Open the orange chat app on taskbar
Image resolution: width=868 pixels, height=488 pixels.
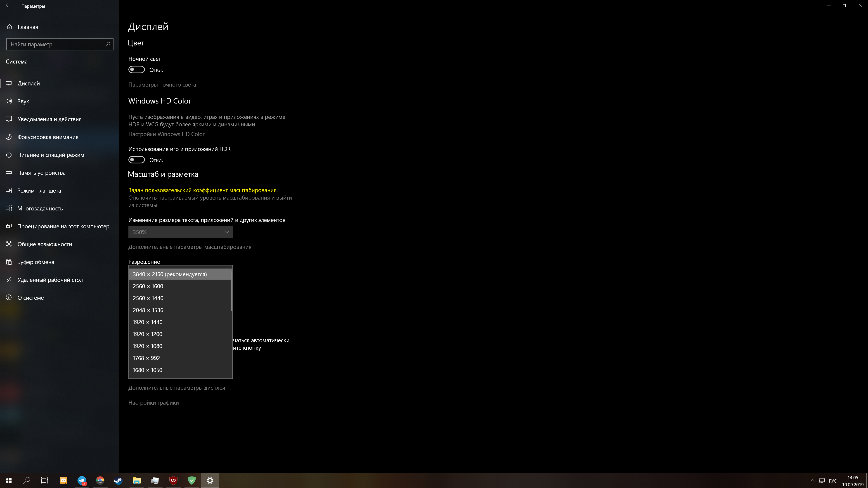[63, 481]
